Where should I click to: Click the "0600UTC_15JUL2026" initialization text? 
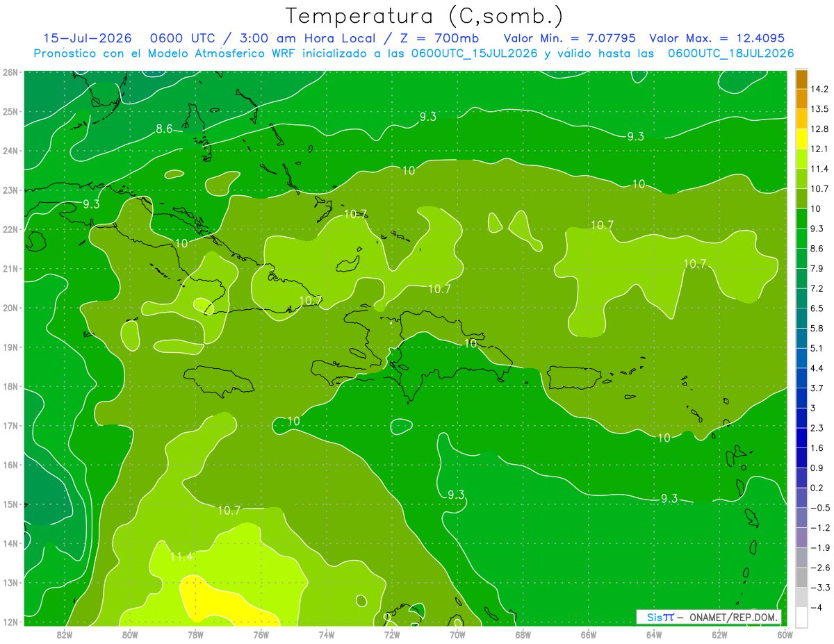[x=474, y=53]
